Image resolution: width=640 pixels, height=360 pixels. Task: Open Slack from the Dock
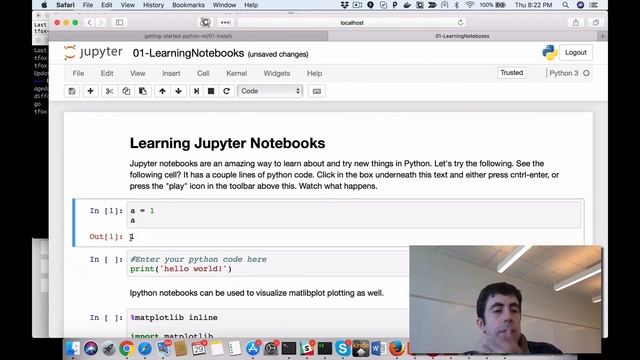tap(307, 349)
